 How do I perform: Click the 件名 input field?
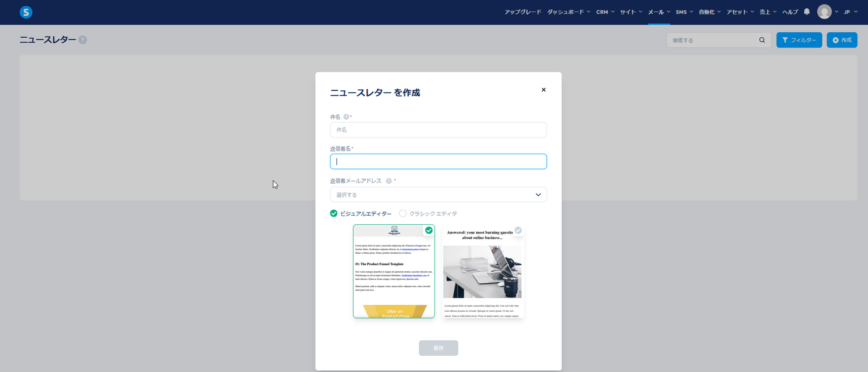click(x=438, y=130)
